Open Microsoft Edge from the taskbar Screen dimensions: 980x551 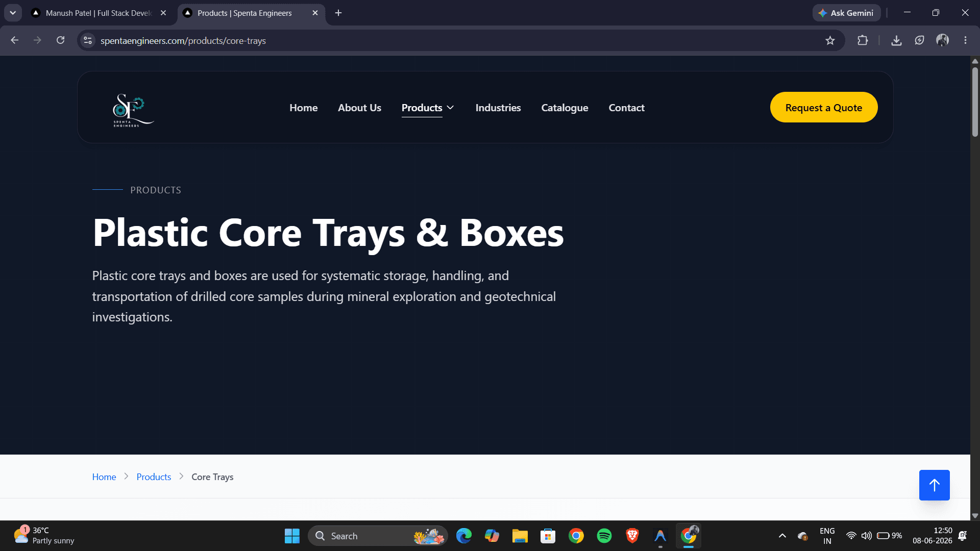(464, 536)
